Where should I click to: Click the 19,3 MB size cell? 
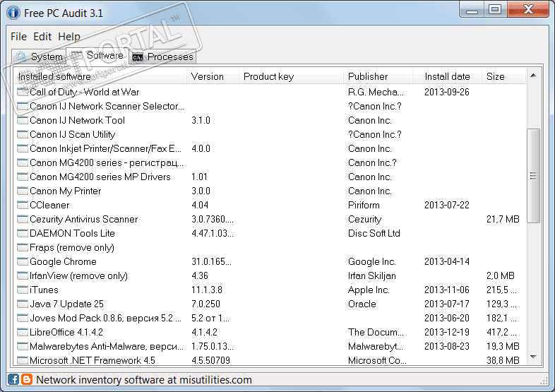(503, 346)
